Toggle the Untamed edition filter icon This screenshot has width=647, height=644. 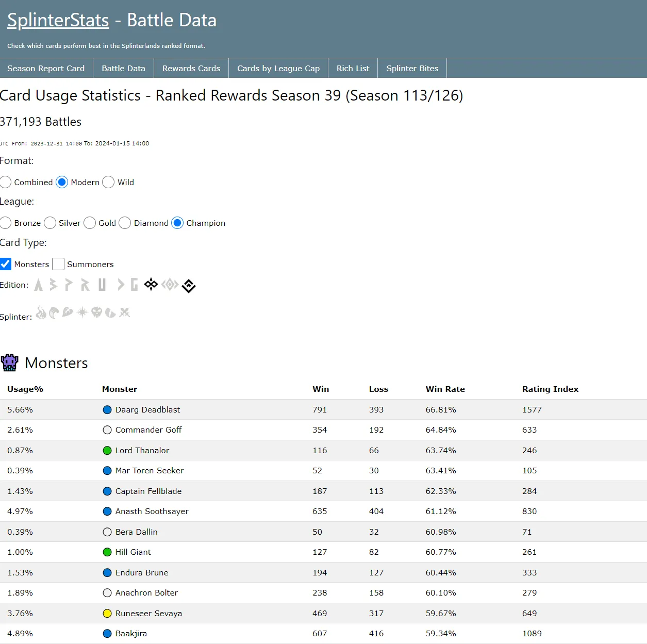(x=102, y=285)
